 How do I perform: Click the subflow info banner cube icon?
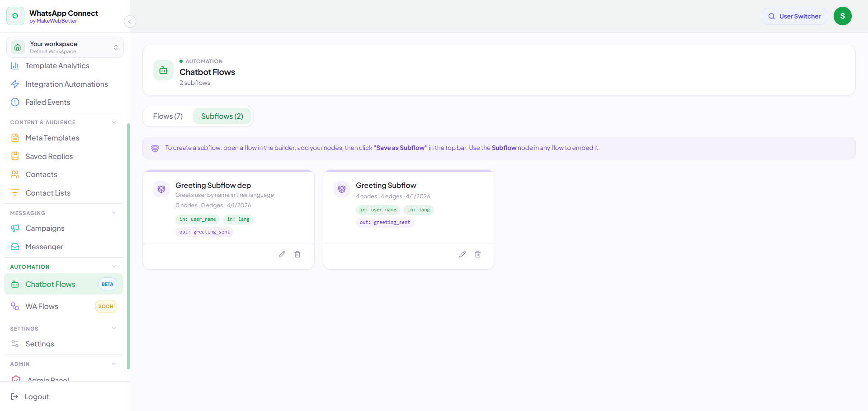(x=155, y=148)
